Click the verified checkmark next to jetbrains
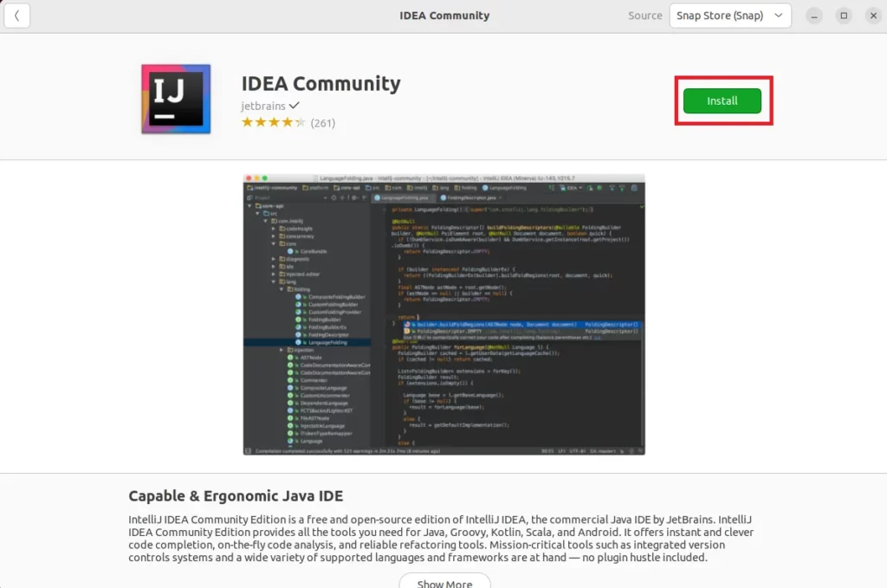The width and height of the screenshot is (887, 588). (x=295, y=105)
